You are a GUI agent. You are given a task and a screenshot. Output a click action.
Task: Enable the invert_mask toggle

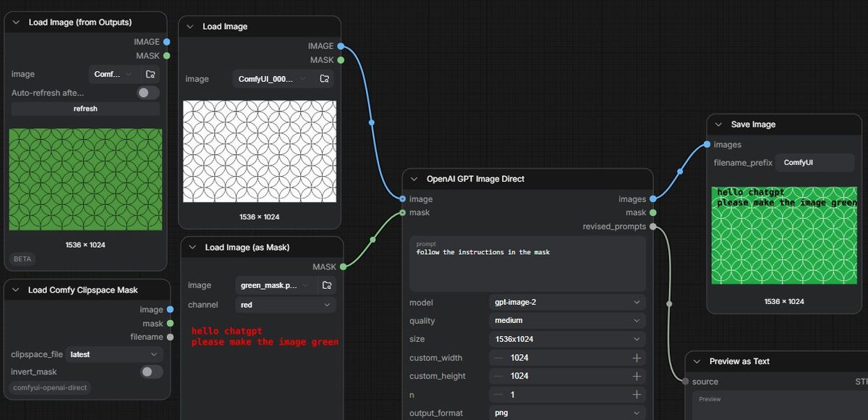(x=151, y=371)
